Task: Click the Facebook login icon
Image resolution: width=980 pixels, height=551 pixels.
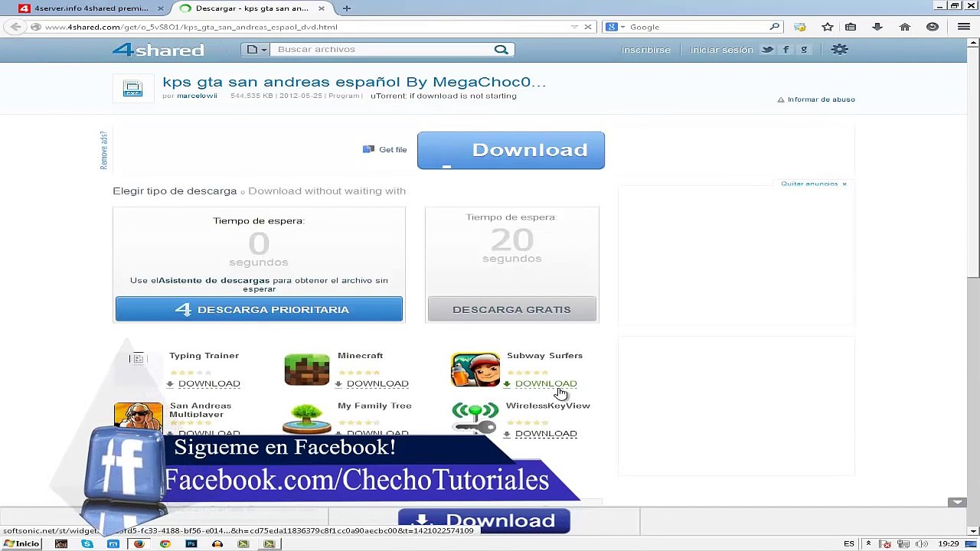Action: pyautogui.click(x=786, y=50)
